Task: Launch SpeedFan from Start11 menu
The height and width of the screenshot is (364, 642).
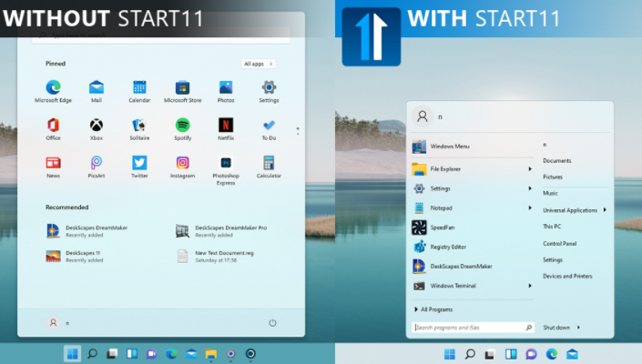Action: (x=473, y=227)
